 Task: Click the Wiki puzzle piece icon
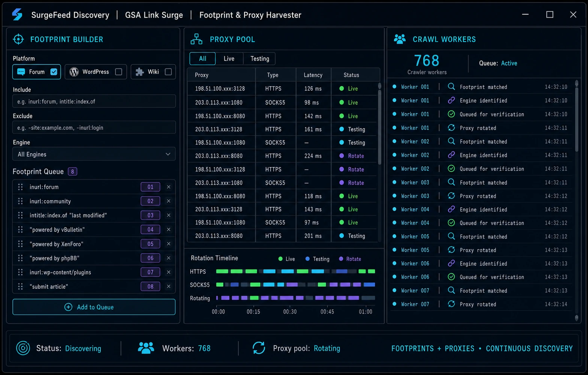(x=140, y=72)
